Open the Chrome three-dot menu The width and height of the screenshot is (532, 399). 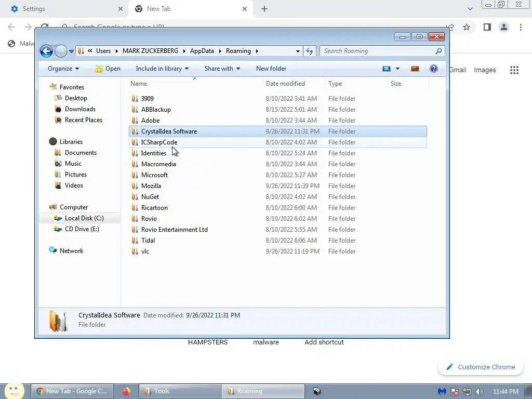(521, 27)
